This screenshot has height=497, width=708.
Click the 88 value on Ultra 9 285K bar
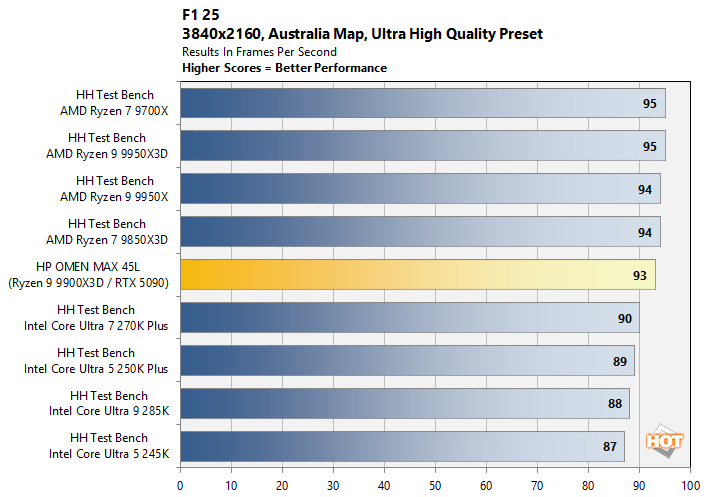click(615, 404)
